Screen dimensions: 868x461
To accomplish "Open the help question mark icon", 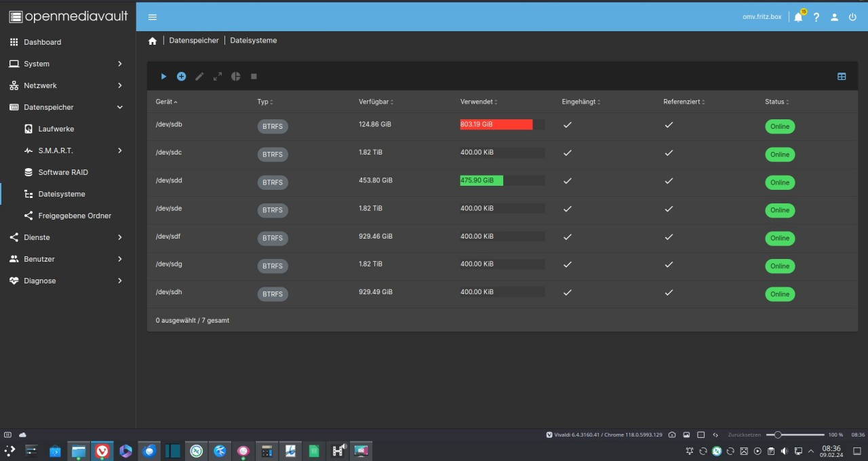I will tap(816, 17).
